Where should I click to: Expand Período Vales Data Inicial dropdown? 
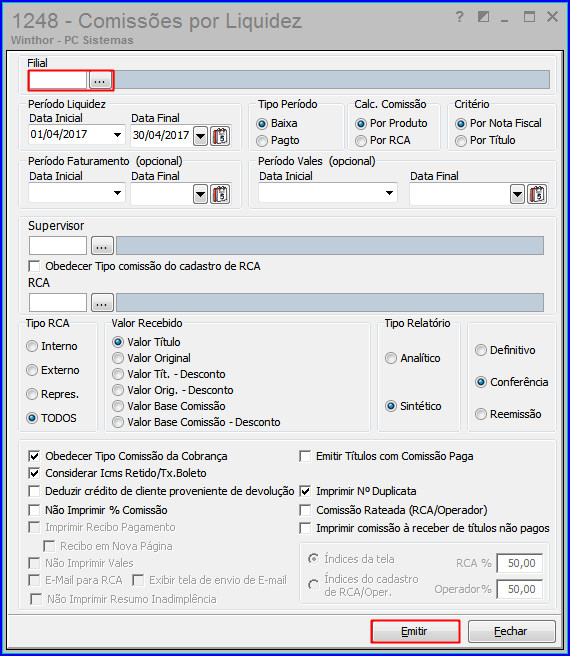(x=389, y=193)
